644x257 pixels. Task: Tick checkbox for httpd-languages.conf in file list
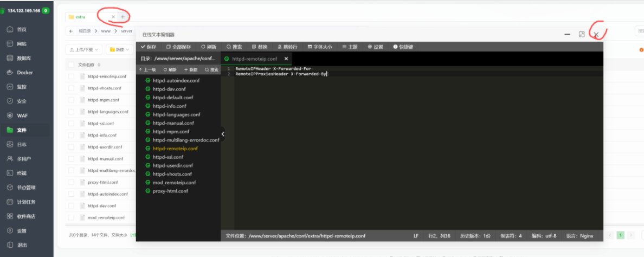tap(72, 112)
